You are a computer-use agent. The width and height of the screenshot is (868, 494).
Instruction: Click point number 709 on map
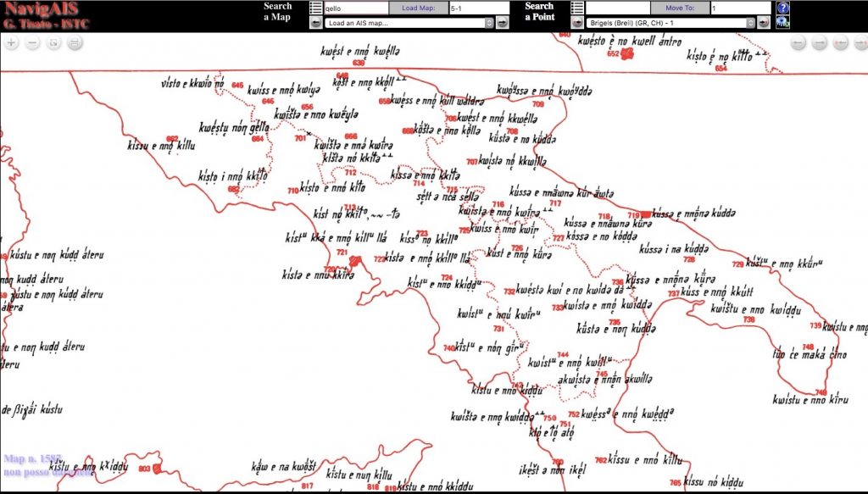point(538,104)
